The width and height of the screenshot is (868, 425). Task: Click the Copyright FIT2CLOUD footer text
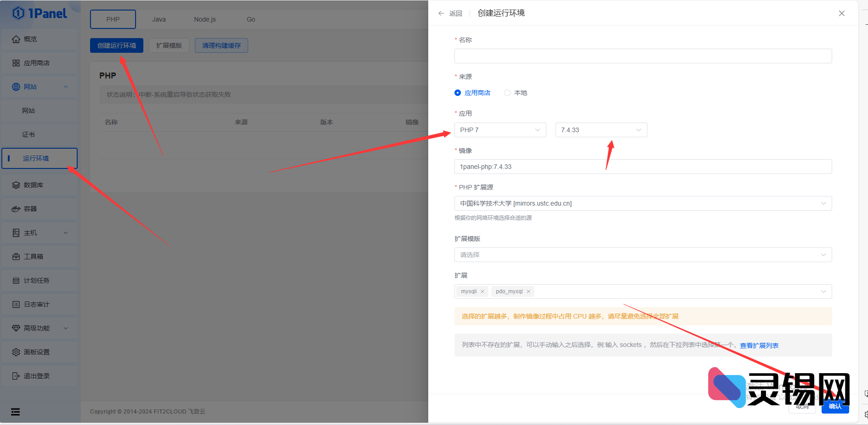(148, 412)
